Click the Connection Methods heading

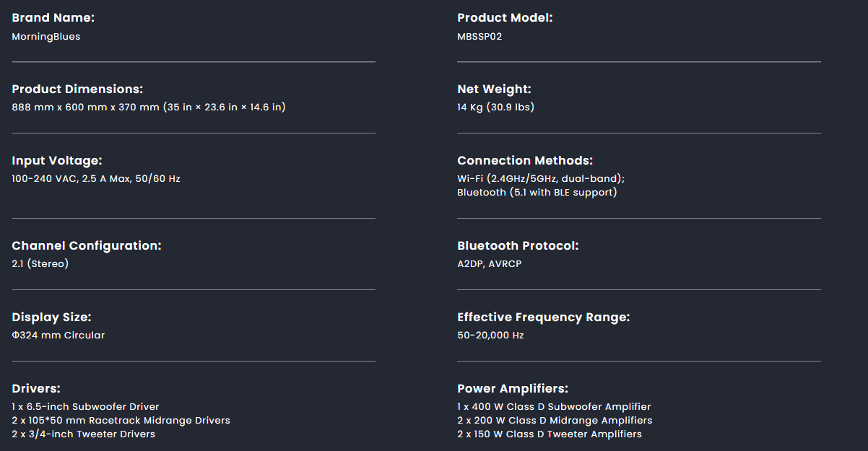click(525, 160)
